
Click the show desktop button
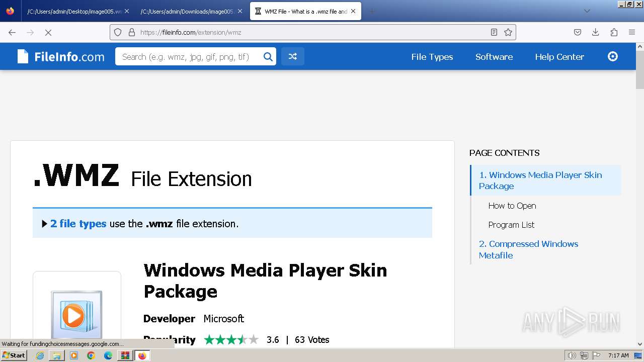click(x=638, y=355)
